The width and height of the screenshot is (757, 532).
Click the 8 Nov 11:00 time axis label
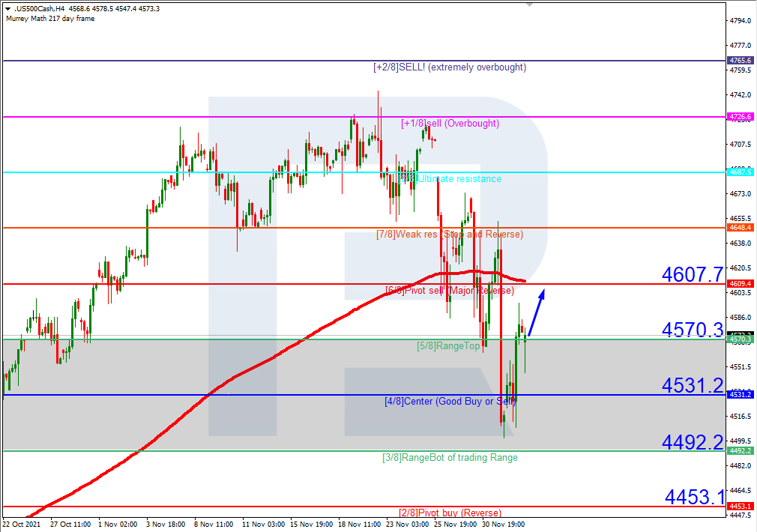coord(214,525)
